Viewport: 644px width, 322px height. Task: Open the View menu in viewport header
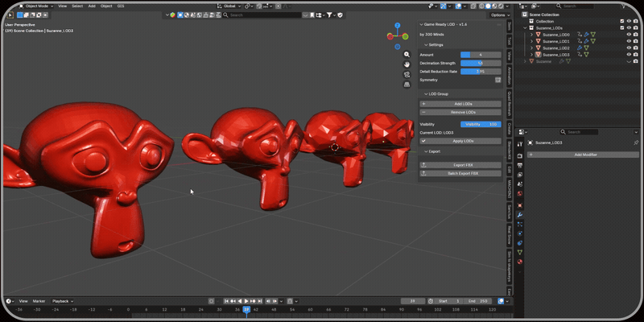63,6
